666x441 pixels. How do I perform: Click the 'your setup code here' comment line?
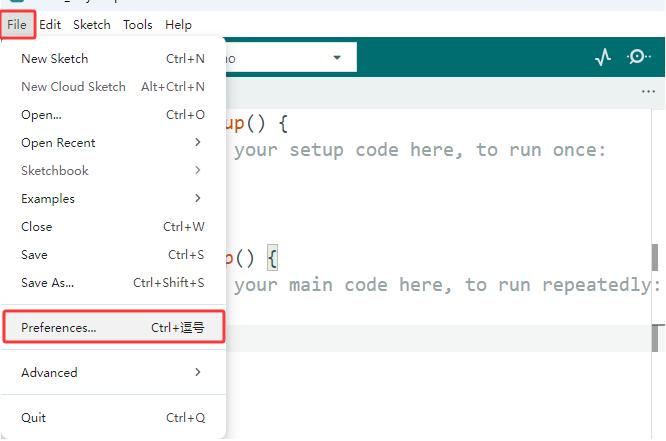click(x=420, y=150)
